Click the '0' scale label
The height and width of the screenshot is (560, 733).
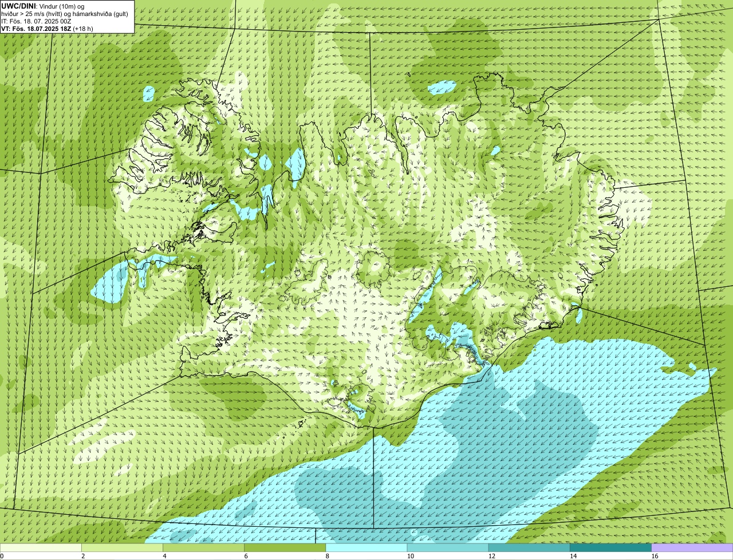pyautogui.click(x=2, y=556)
